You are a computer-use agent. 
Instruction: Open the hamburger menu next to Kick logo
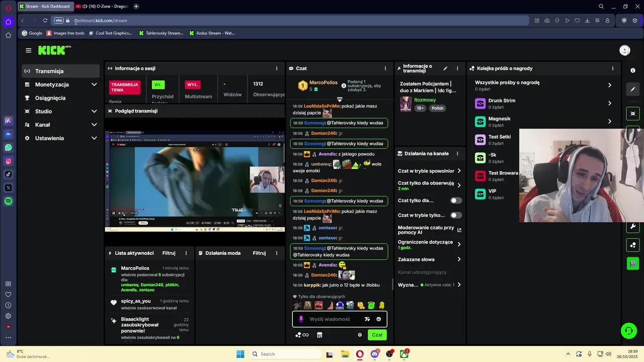(29, 50)
